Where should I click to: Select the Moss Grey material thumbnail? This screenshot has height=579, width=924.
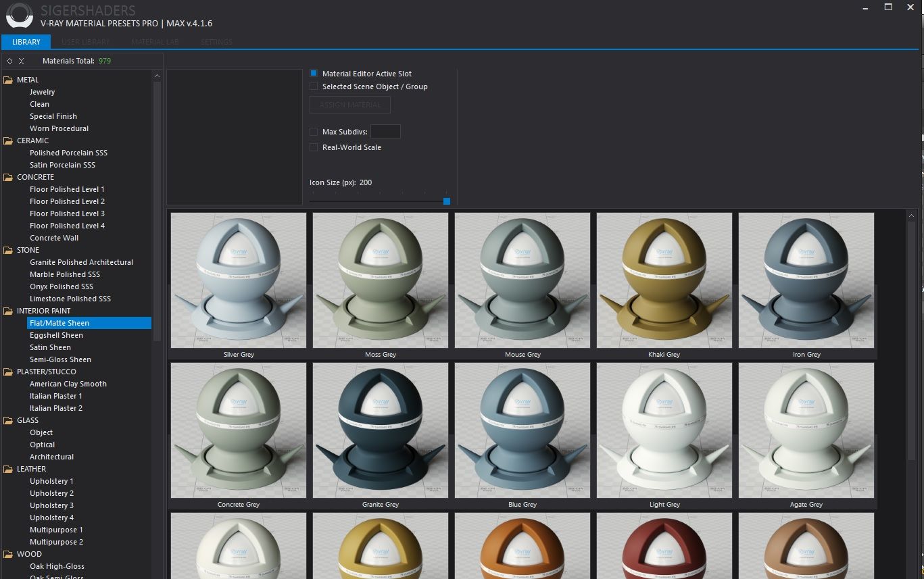click(x=381, y=280)
